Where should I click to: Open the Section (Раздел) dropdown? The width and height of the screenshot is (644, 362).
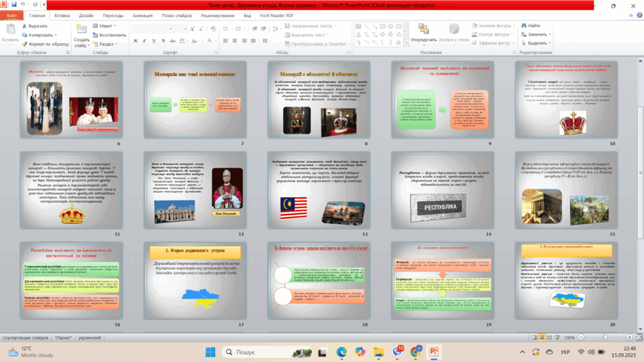tap(105, 44)
